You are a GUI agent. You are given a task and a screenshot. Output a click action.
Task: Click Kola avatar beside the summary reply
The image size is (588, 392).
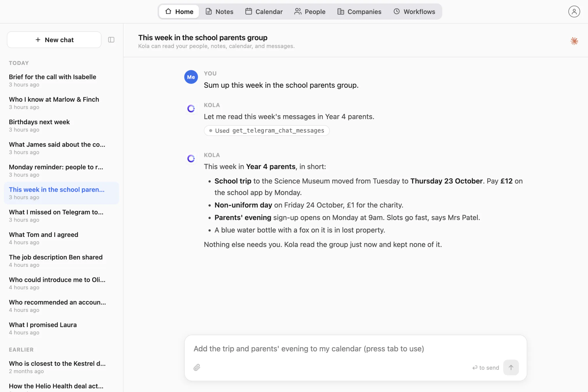(x=191, y=159)
